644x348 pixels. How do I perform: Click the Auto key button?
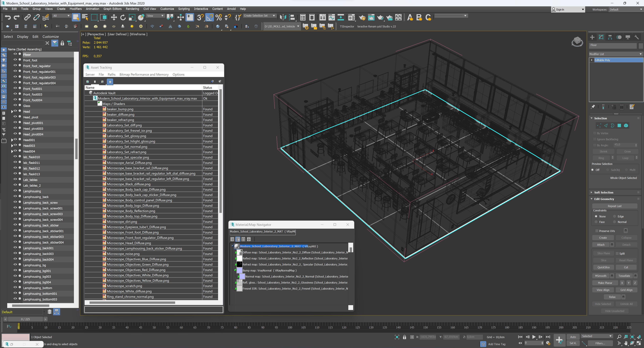573,337
